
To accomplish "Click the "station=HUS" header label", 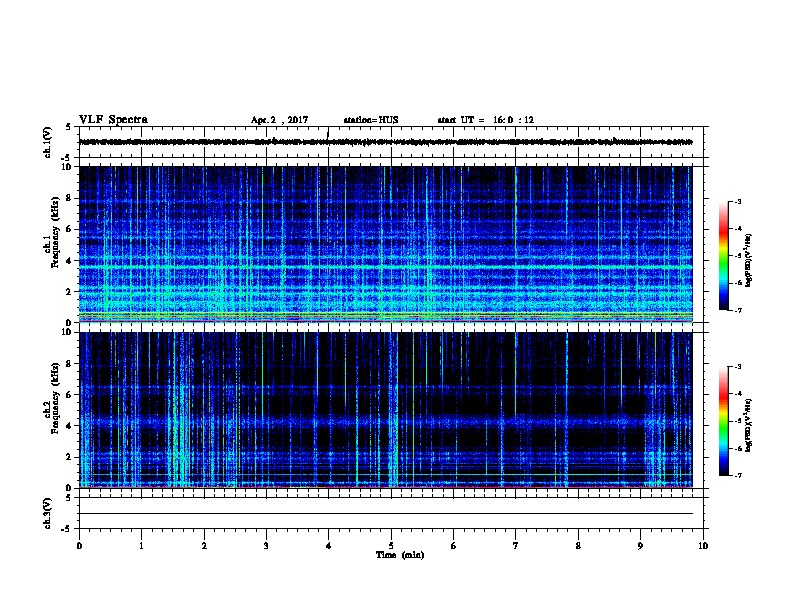I will click(371, 120).
